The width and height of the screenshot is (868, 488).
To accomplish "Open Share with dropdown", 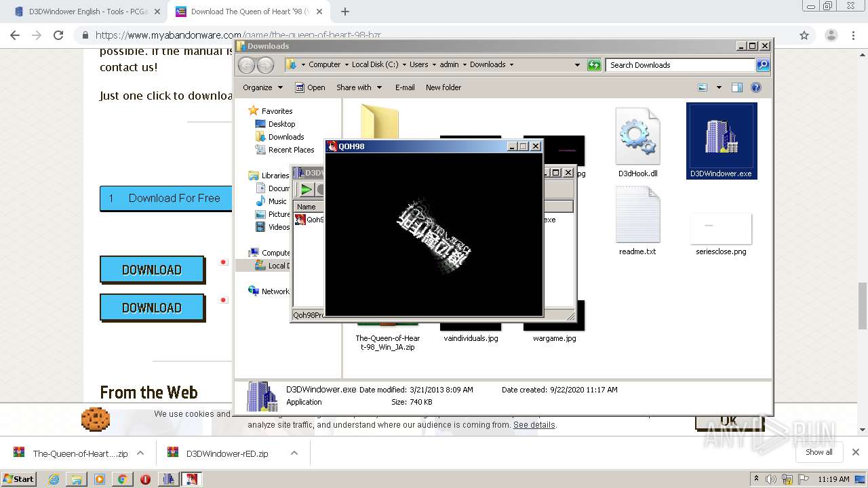I will click(359, 87).
